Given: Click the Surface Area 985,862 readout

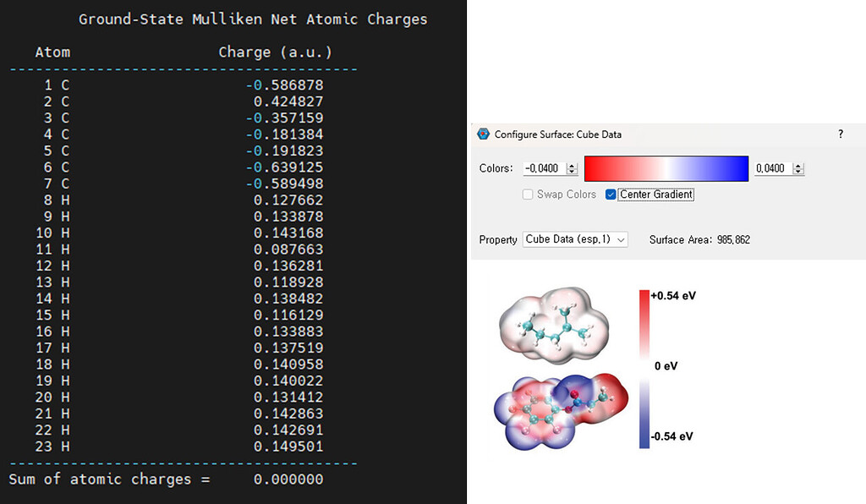Looking at the screenshot, I should pyautogui.click(x=699, y=239).
